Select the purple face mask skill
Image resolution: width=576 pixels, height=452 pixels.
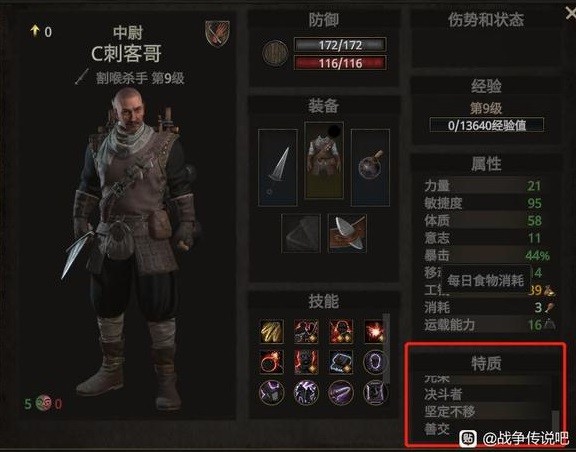coord(374,362)
